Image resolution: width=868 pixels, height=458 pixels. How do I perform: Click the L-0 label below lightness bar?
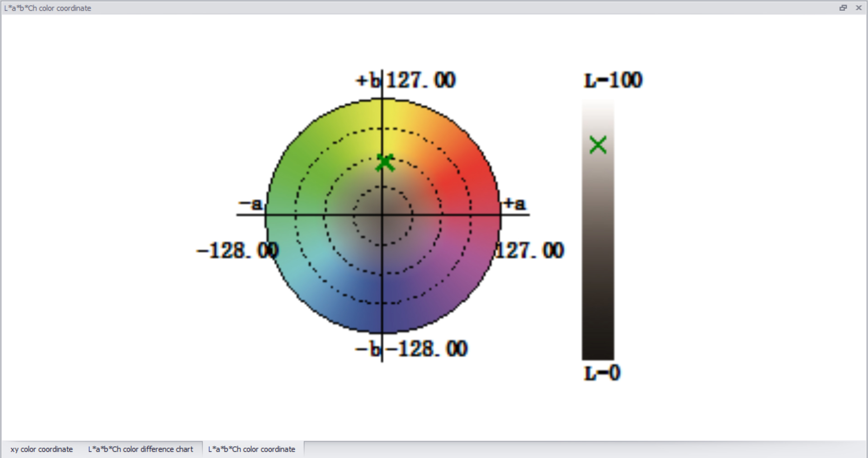[602, 373]
